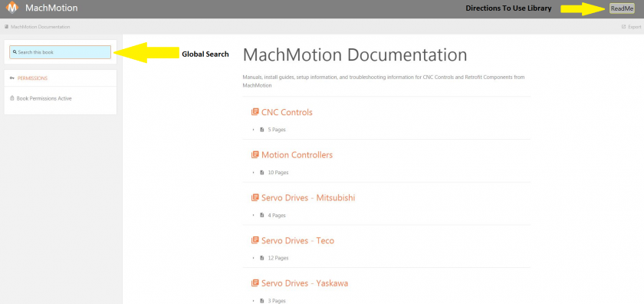Click the lock icon beside Book Permissions

[12, 98]
